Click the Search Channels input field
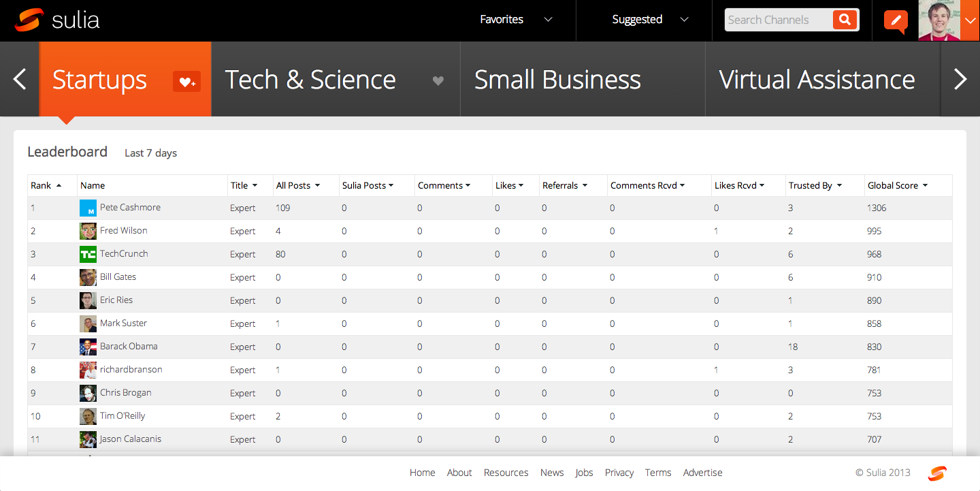980x491 pixels. pyautogui.click(x=779, y=20)
